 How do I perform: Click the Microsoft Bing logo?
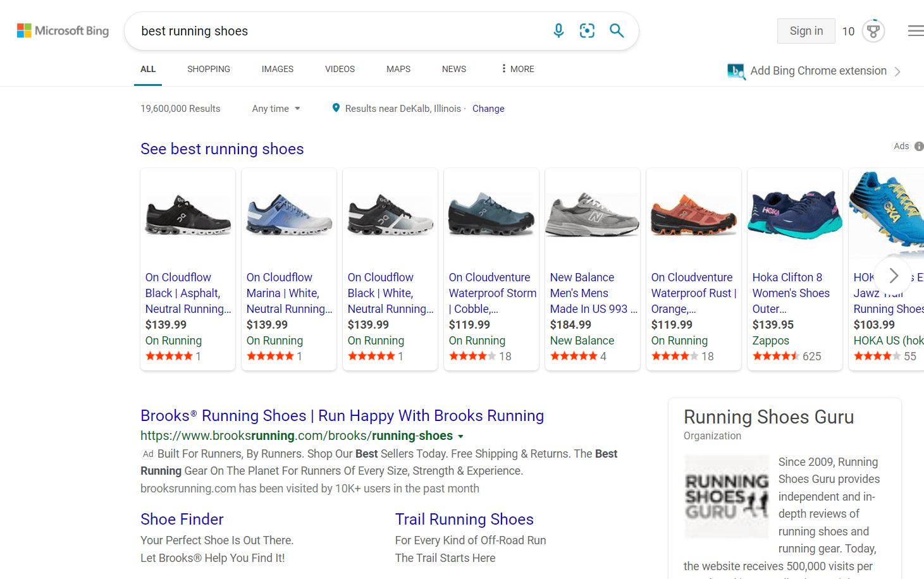click(63, 30)
